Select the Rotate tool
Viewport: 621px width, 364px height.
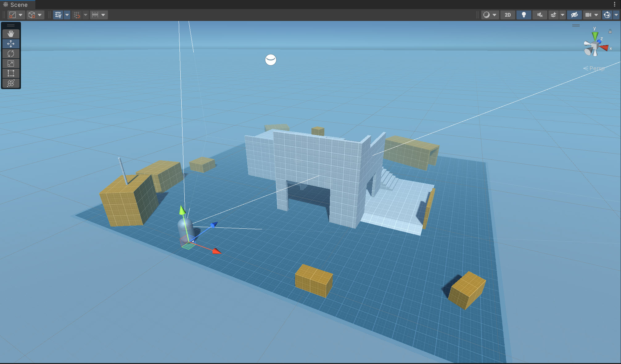click(x=11, y=54)
